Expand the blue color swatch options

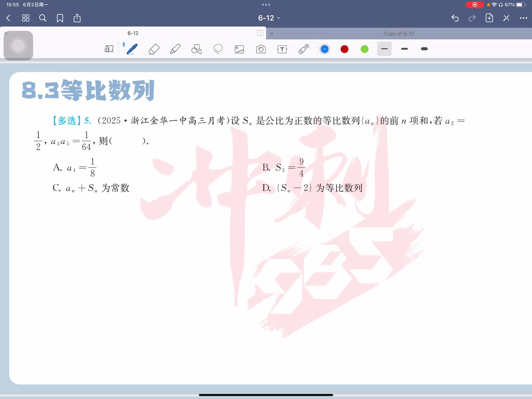324,49
